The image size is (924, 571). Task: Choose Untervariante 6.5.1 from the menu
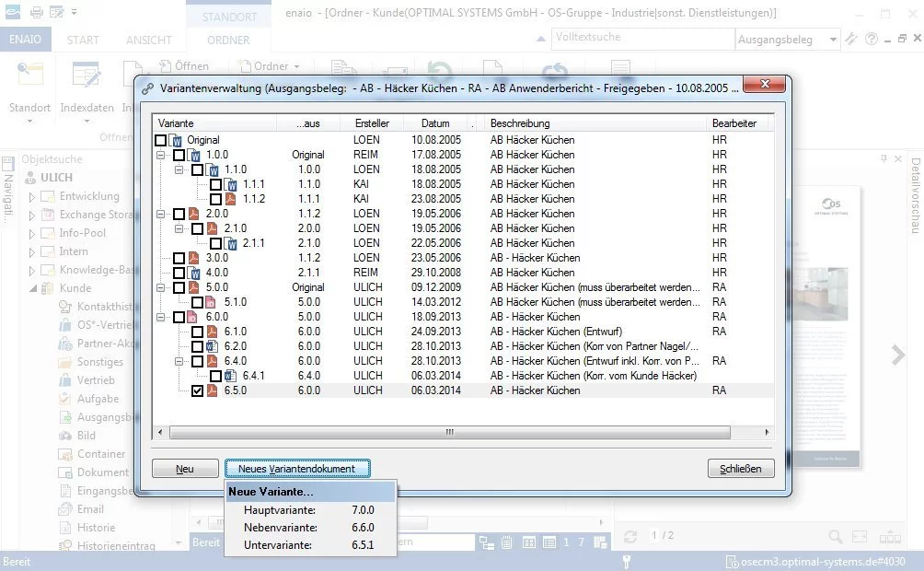310,545
